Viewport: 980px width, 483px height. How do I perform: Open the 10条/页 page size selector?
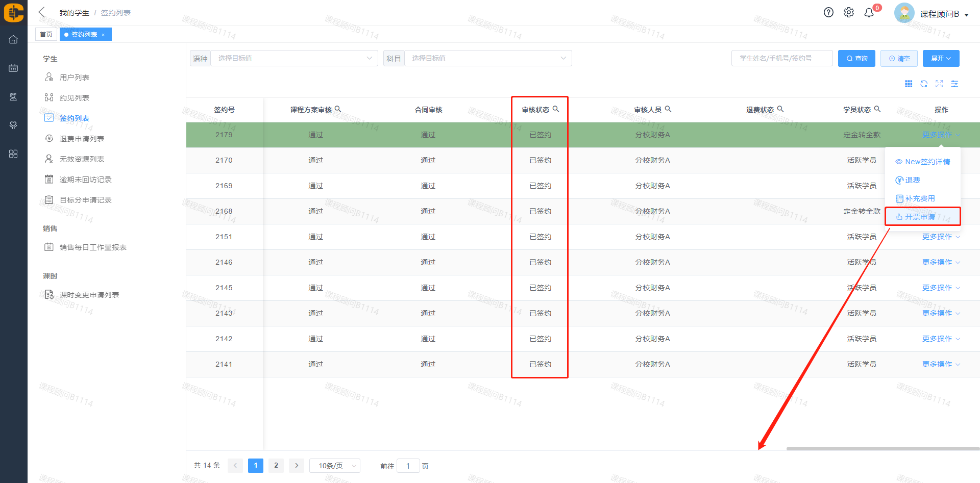tap(335, 466)
